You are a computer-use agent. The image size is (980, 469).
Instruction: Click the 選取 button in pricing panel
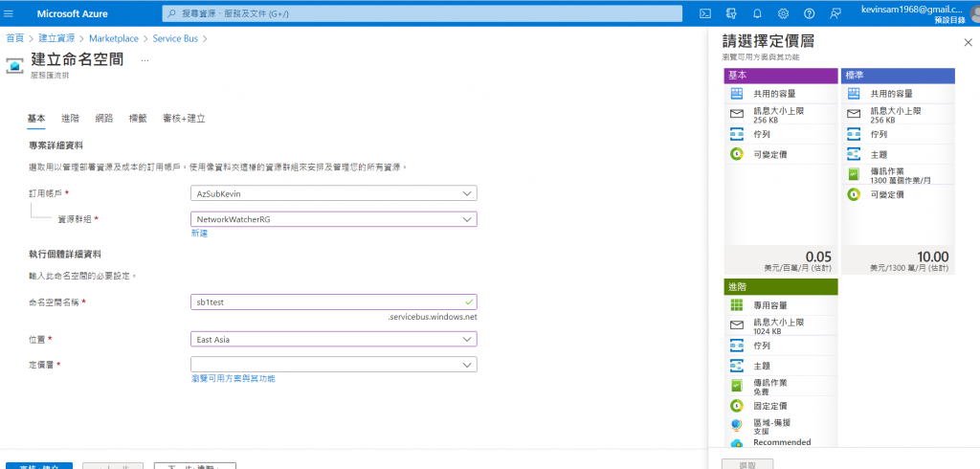[x=746, y=464]
